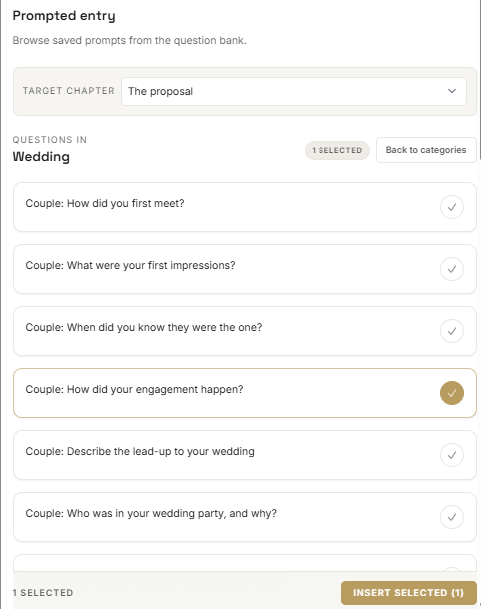Image resolution: width=481 pixels, height=609 pixels.
Task: Tick the circle for 'How did you first meet?'
Action: tap(451, 207)
